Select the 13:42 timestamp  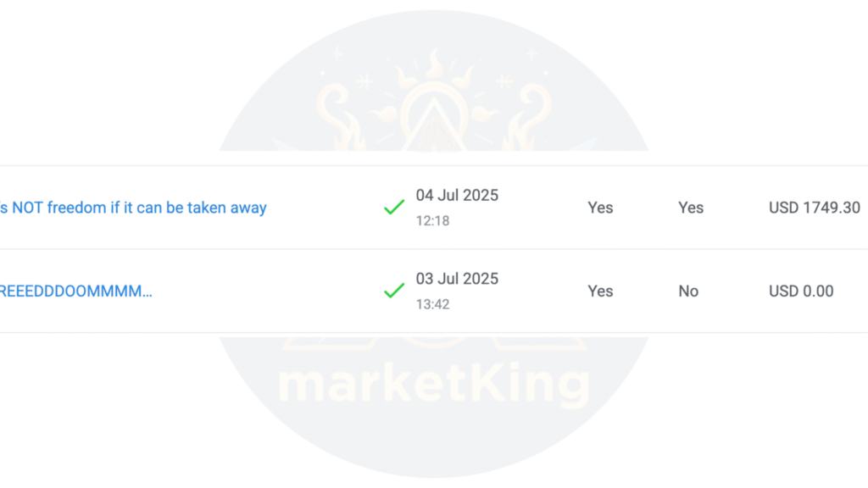click(x=433, y=304)
